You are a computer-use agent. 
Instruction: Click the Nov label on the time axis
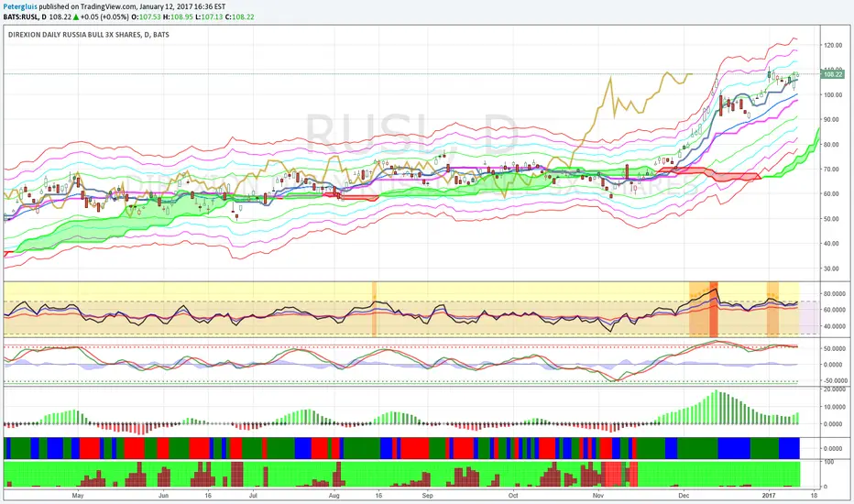(x=598, y=496)
